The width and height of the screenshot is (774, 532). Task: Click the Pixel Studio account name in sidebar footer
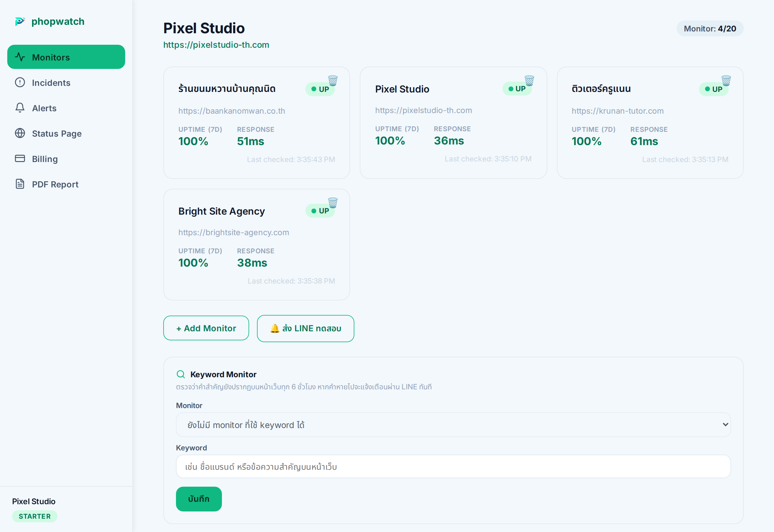pos(34,501)
